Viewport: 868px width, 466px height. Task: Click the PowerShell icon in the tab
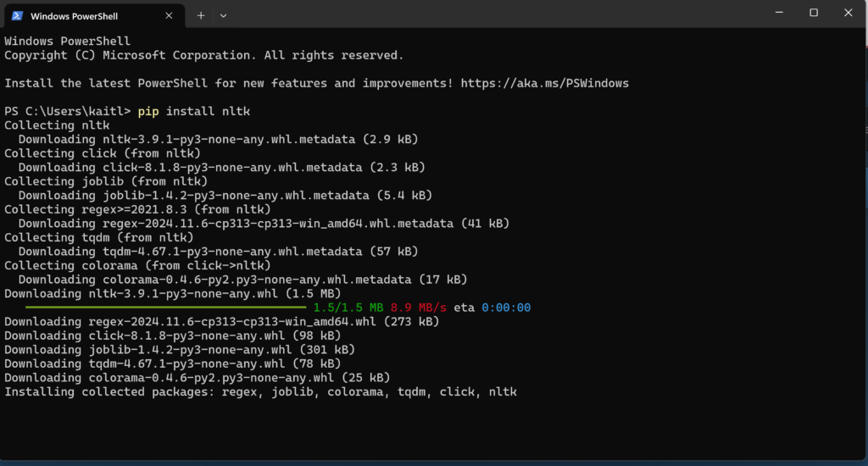click(x=17, y=15)
